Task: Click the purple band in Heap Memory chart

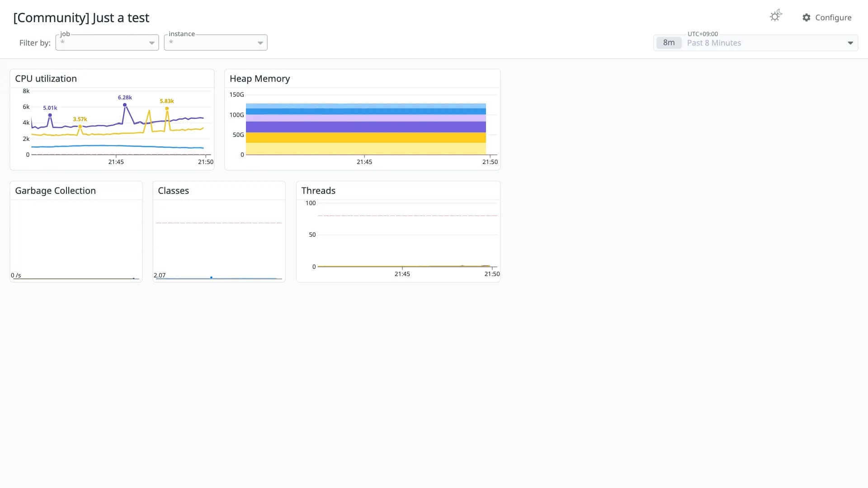Action: [x=366, y=127]
